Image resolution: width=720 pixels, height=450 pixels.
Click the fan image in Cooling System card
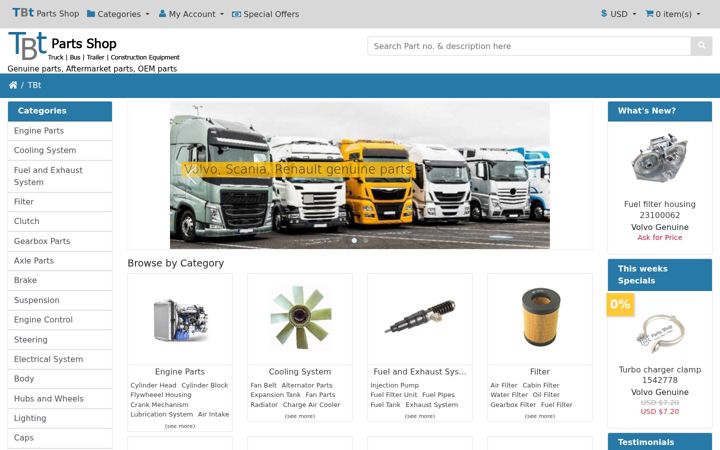300,317
